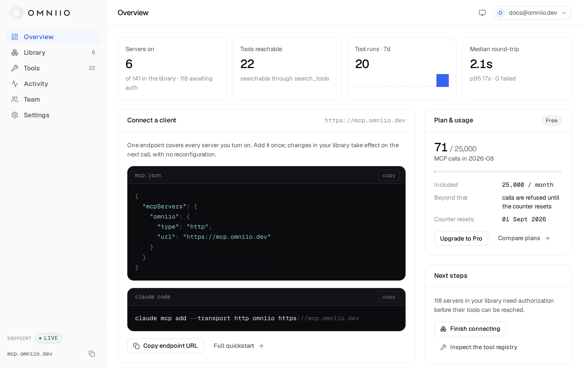The height and width of the screenshot is (368, 588).
Task: Click Finish connecting button
Action: [470, 329]
